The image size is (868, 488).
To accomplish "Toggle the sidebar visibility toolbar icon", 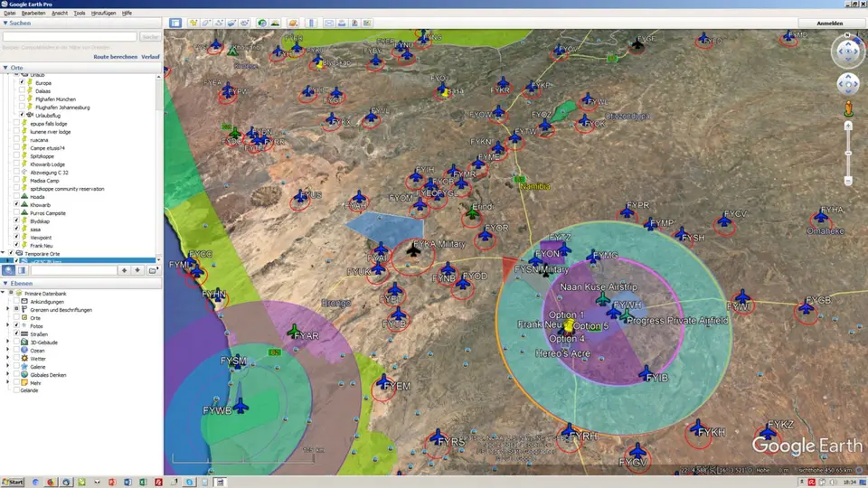I will coord(175,23).
